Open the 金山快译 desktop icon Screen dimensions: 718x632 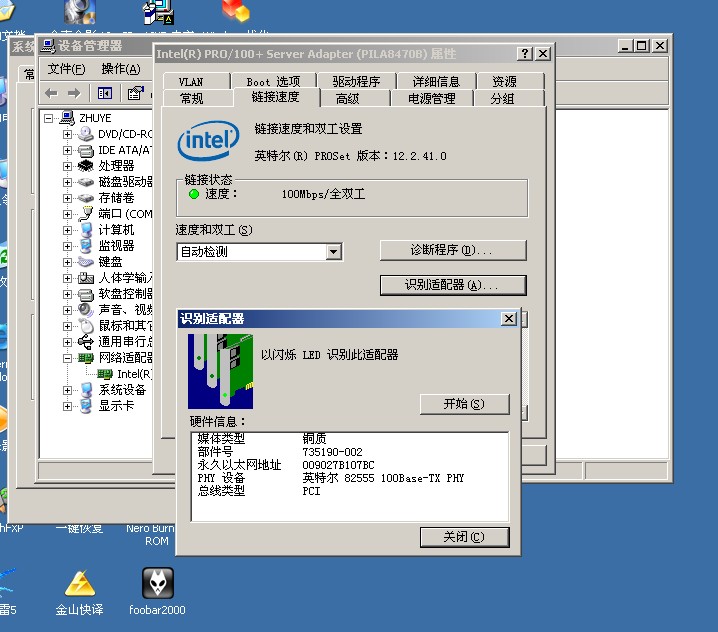[x=79, y=584]
